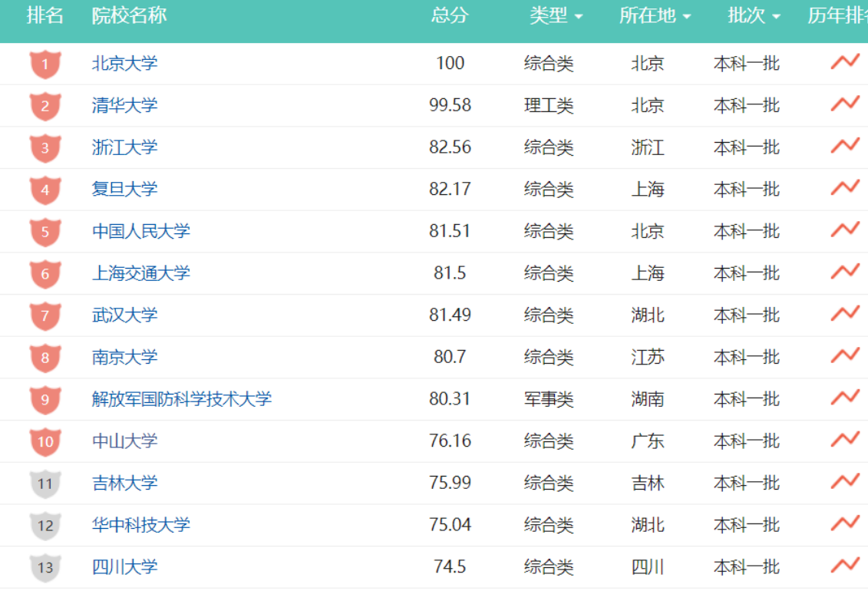Open the 武汉大学 link

click(x=124, y=315)
